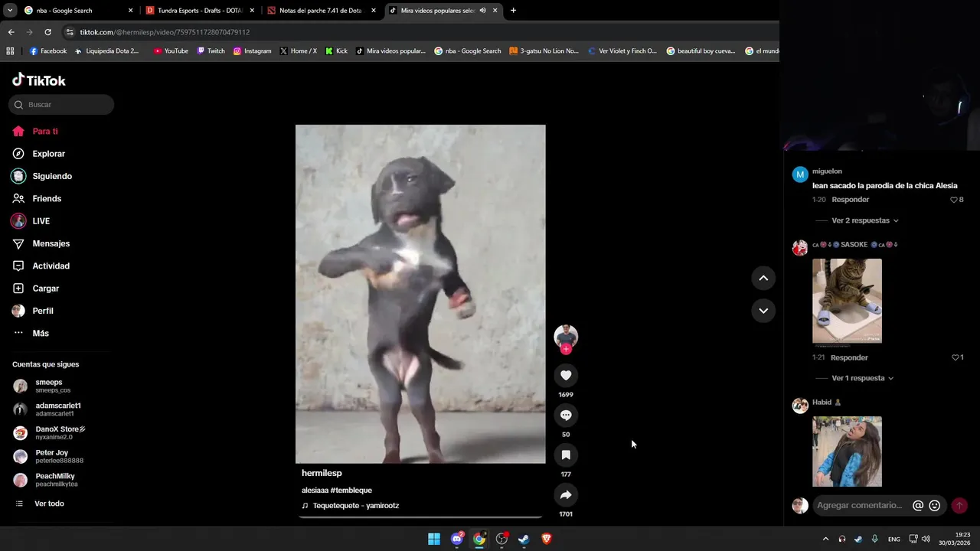Viewport: 980px width, 551px height.
Task: Open image in Habid's comment
Action: (847, 452)
